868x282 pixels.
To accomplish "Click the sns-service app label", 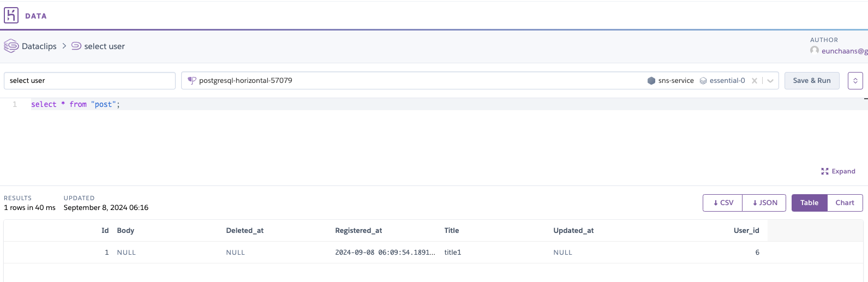I will tap(676, 81).
